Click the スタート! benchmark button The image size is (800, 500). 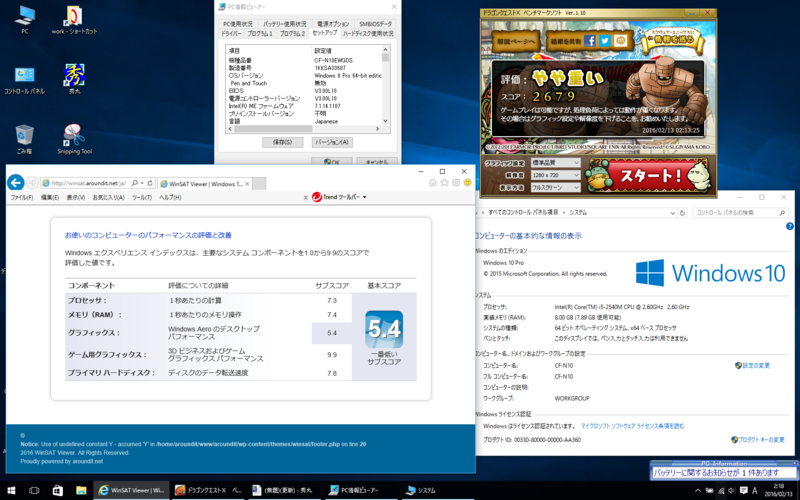coord(649,176)
